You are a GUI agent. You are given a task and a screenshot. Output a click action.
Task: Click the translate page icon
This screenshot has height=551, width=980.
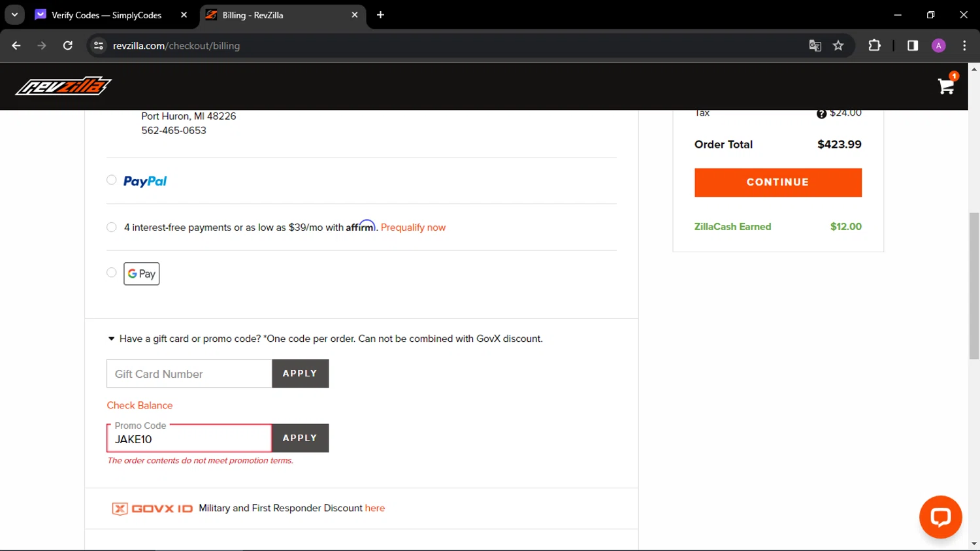pos(815,46)
